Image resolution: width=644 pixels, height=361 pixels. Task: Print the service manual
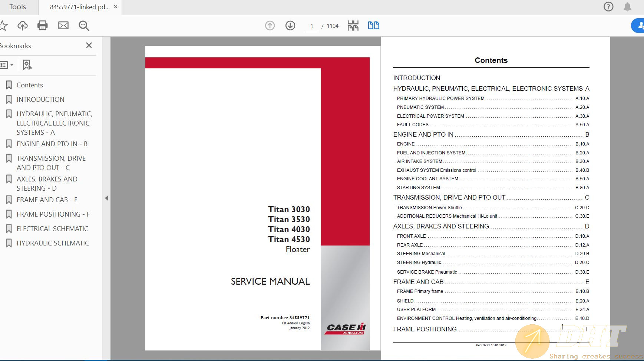coord(43,25)
